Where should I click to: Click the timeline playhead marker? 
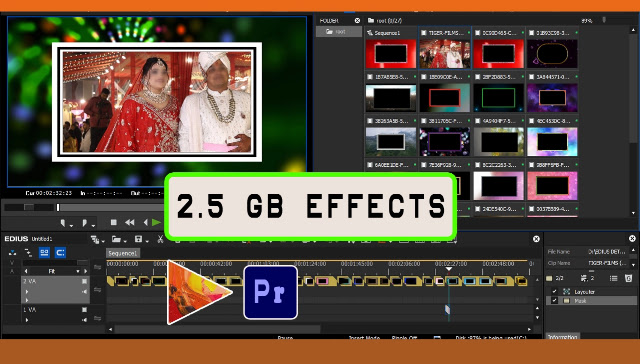point(449,269)
